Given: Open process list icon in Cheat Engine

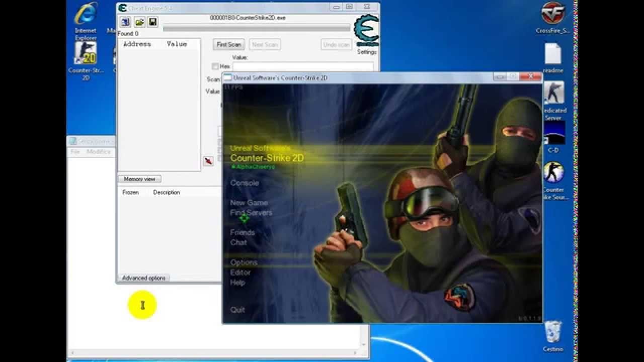Looking at the screenshot, I should point(125,22).
